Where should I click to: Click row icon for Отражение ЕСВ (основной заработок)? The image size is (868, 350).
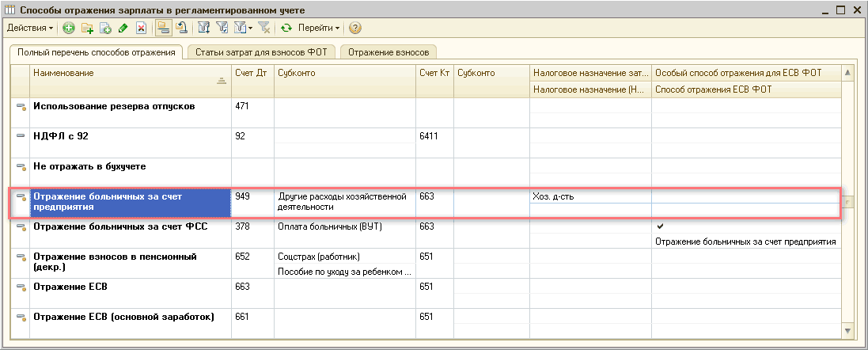pos(21,318)
